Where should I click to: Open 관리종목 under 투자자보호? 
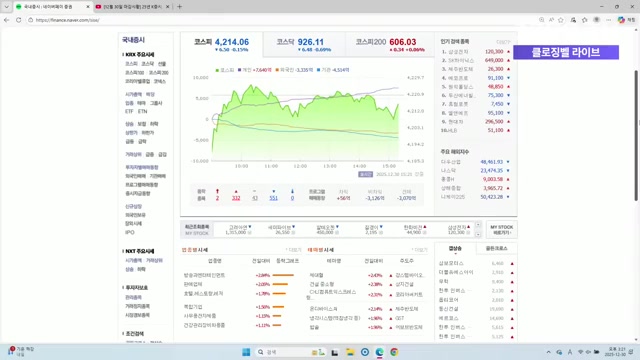click(x=133, y=297)
